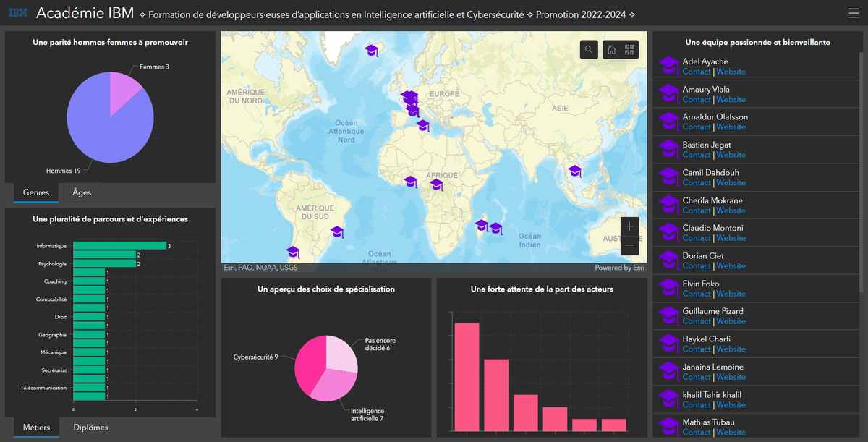
Task: Open Camil Dahdouh's Contact link
Action: pyautogui.click(x=697, y=183)
